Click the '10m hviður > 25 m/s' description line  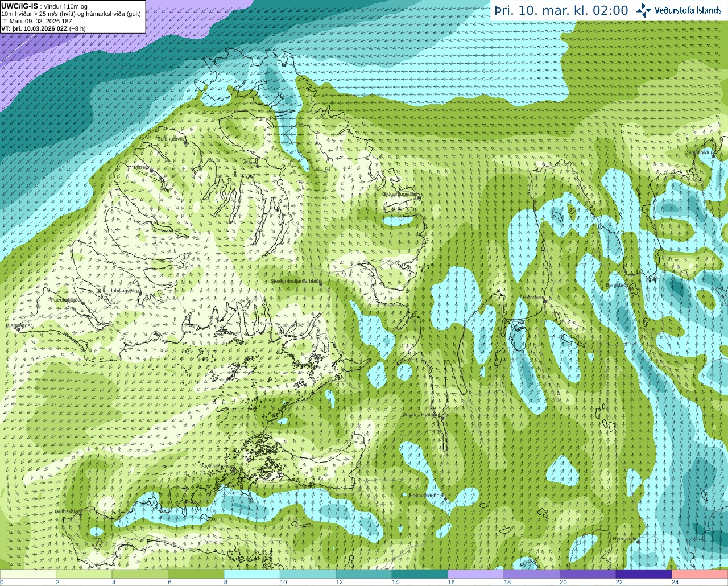tap(71, 14)
